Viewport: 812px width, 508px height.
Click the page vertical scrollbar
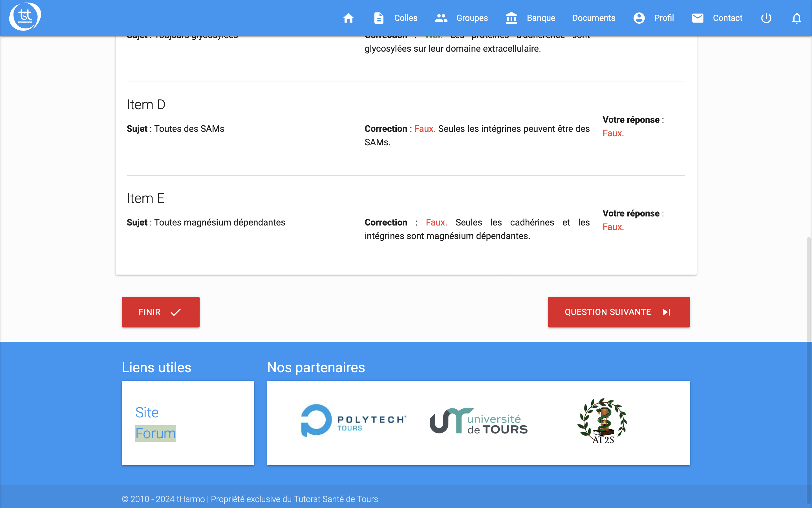point(809,370)
